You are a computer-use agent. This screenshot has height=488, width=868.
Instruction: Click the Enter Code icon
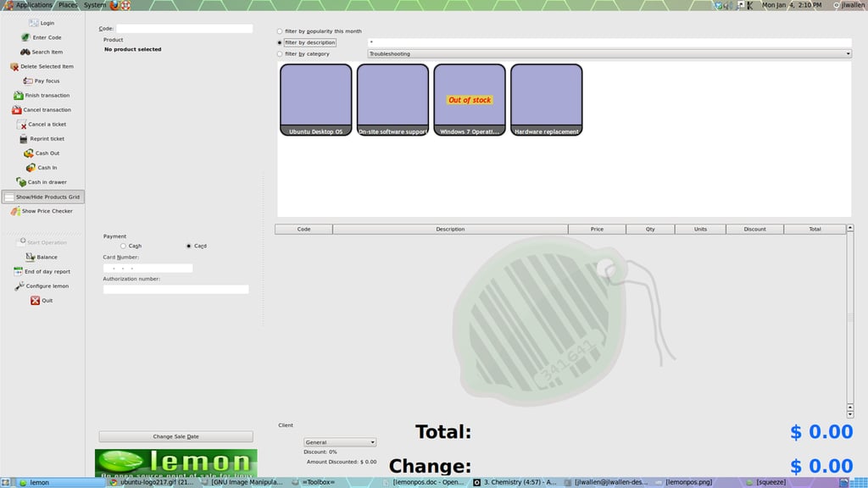pyautogui.click(x=25, y=37)
